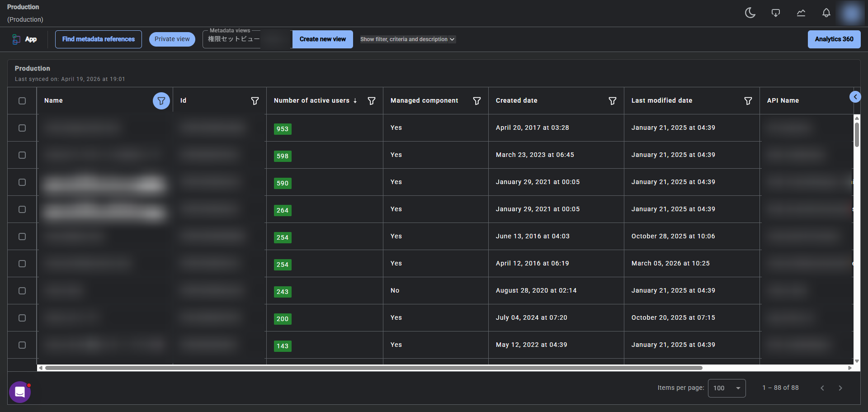This screenshot has width=868, height=412.
Task: Open the App menu item
Action: click(x=25, y=39)
